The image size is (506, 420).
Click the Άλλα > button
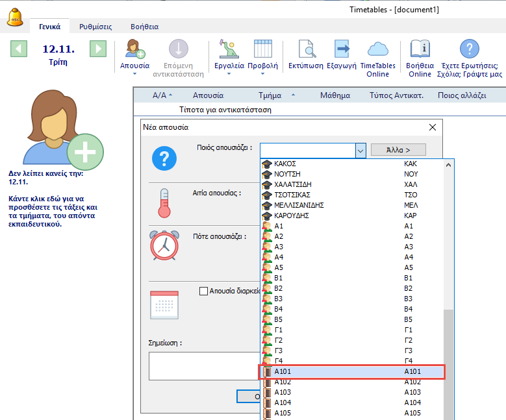click(398, 150)
